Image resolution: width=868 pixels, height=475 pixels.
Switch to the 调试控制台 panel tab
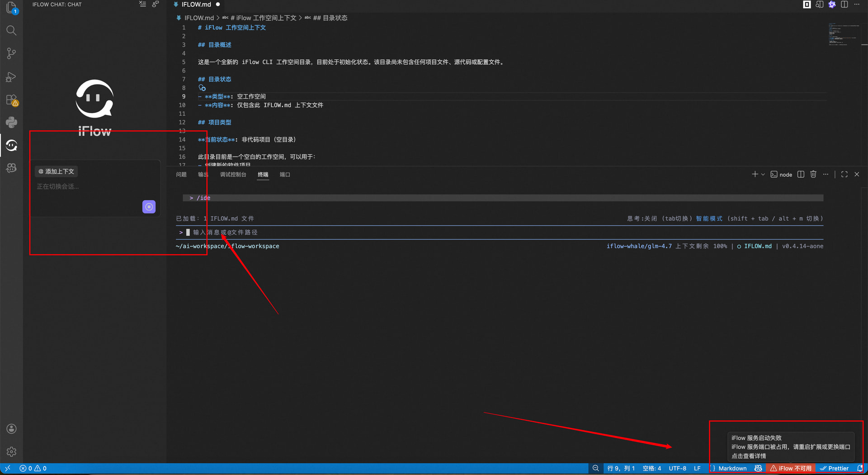click(233, 175)
